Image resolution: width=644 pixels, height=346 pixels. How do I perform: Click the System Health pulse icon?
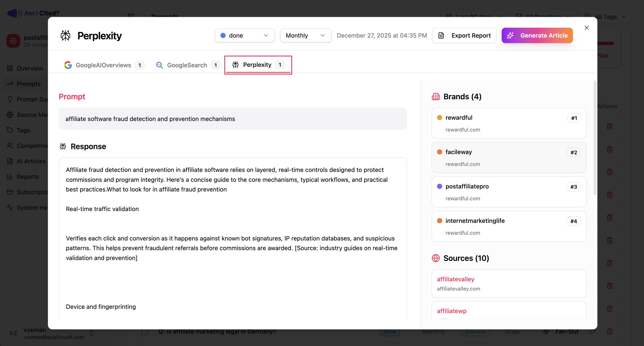tap(10, 207)
